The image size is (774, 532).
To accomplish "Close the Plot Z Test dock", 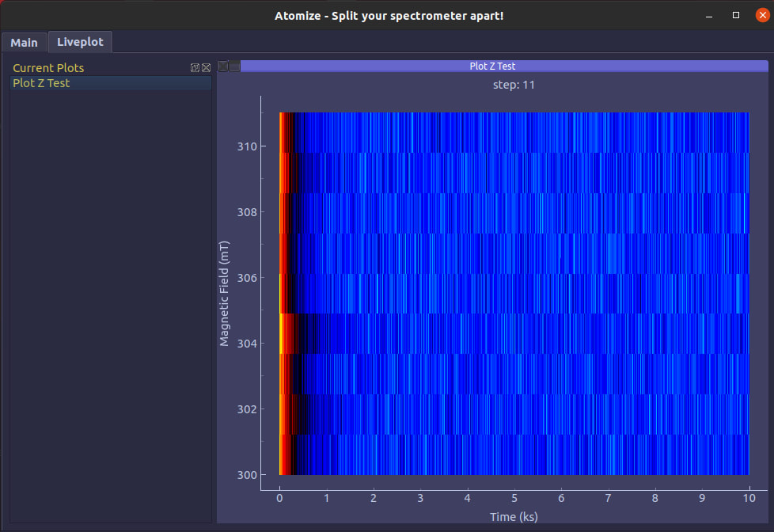I will (223, 66).
